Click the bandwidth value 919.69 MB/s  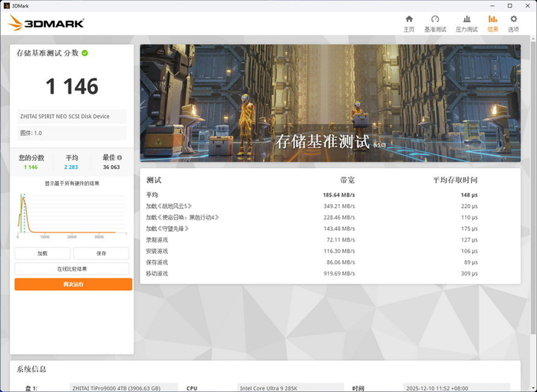click(339, 274)
